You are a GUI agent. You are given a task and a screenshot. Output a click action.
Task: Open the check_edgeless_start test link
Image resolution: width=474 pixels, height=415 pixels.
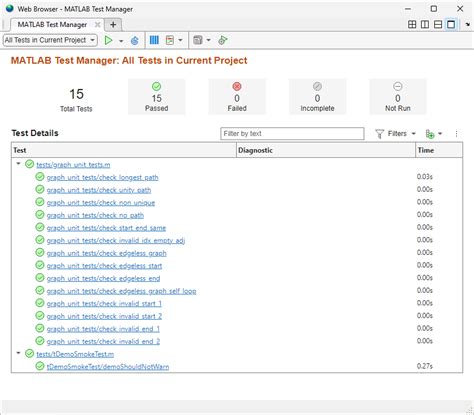click(x=104, y=266)
